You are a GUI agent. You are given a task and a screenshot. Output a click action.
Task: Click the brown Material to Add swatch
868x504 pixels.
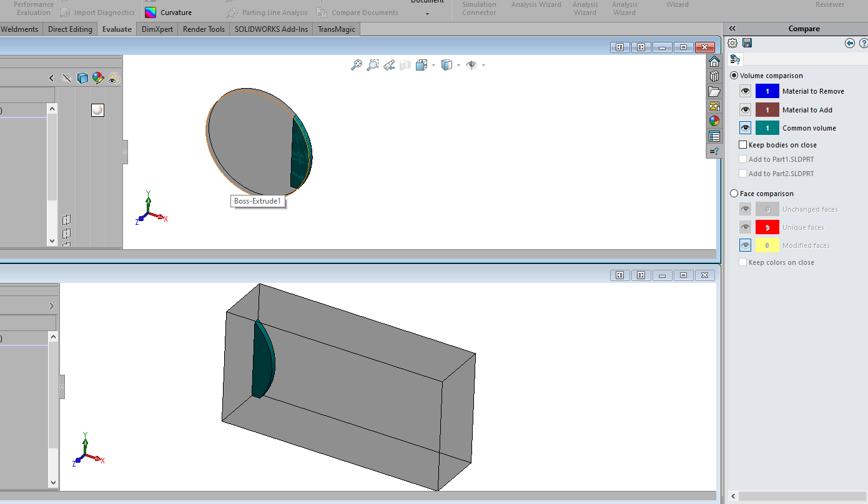[767, 110]
